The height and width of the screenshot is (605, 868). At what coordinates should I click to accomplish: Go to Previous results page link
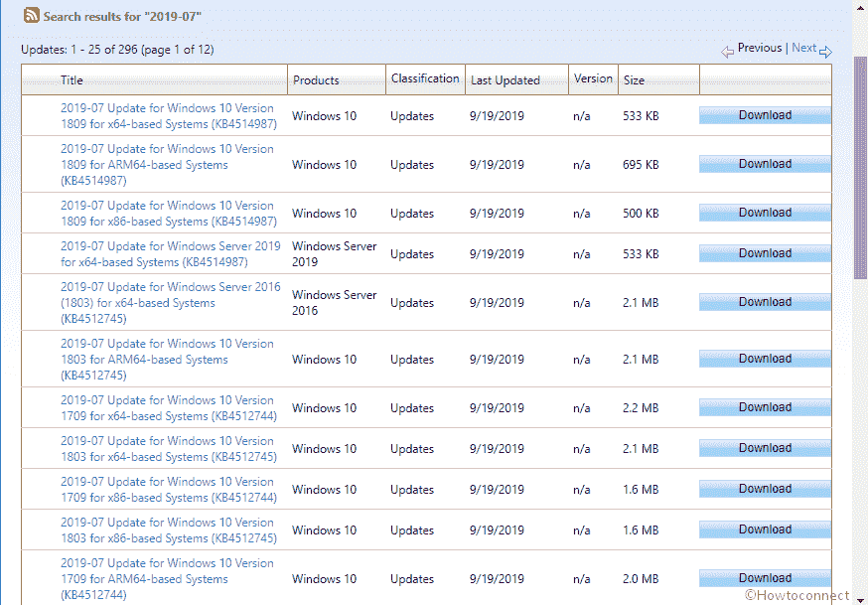click(x=760, y=48)
